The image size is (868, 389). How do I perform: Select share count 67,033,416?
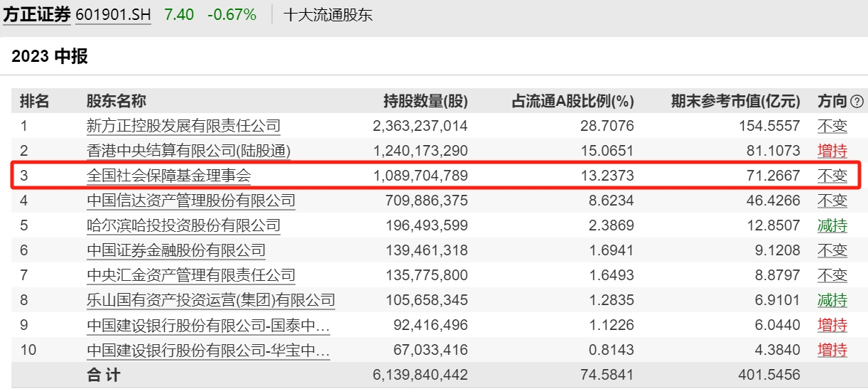[x=430, y=351]
